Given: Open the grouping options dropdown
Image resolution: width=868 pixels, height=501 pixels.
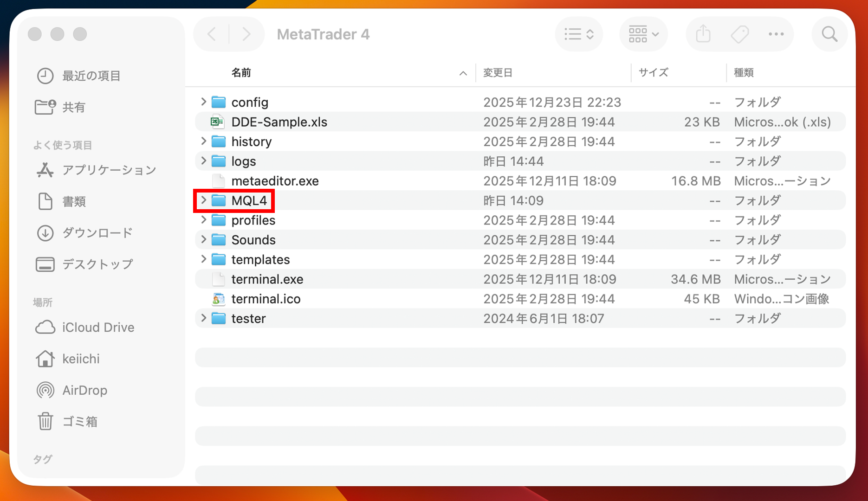Looking at the screenshot, I should pos(643,34).
